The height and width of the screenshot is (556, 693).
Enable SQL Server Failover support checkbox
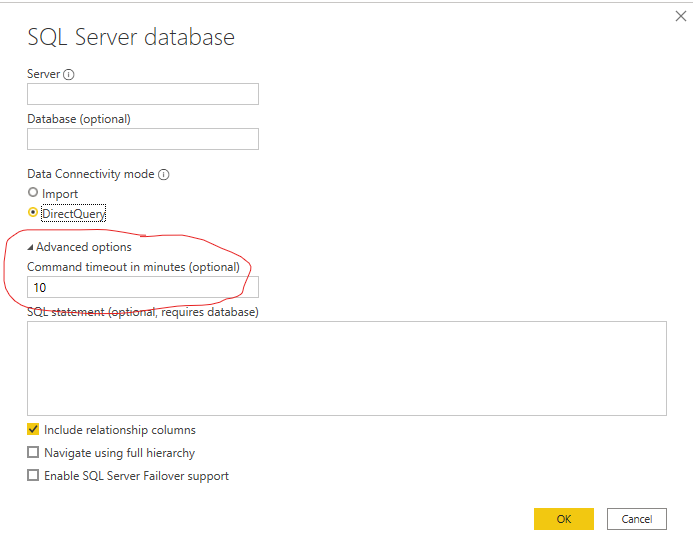tap(33, 475)
